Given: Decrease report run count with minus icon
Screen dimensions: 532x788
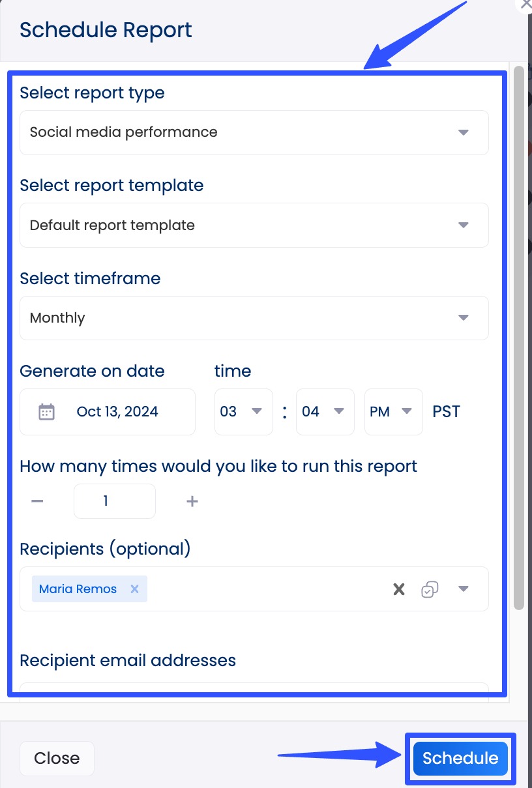Looking at the screenshot, I should (x=37, y=501).
